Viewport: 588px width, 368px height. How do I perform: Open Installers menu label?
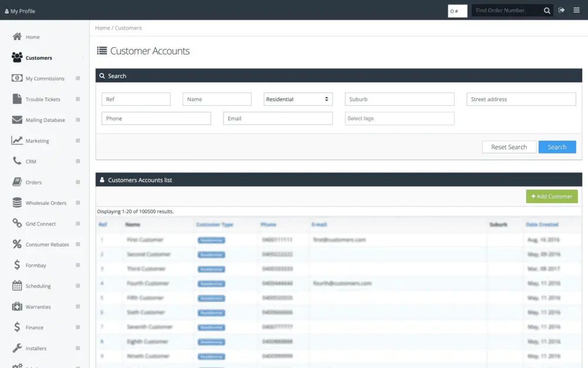click(x=36, y=349)
